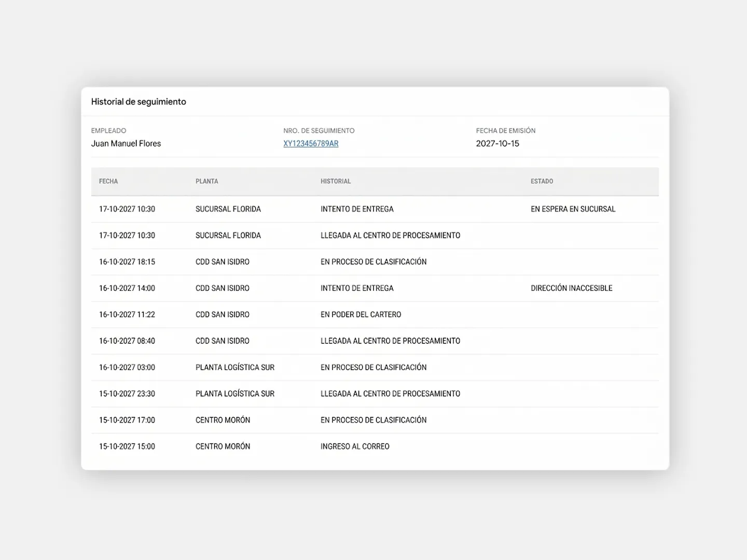Click the 'HISTORIAL' column header

click(336, 181)
